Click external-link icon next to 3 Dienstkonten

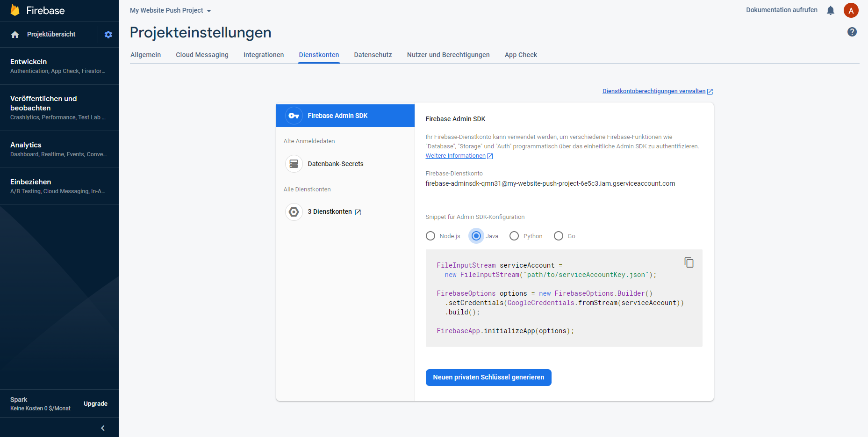pos(358,212)
